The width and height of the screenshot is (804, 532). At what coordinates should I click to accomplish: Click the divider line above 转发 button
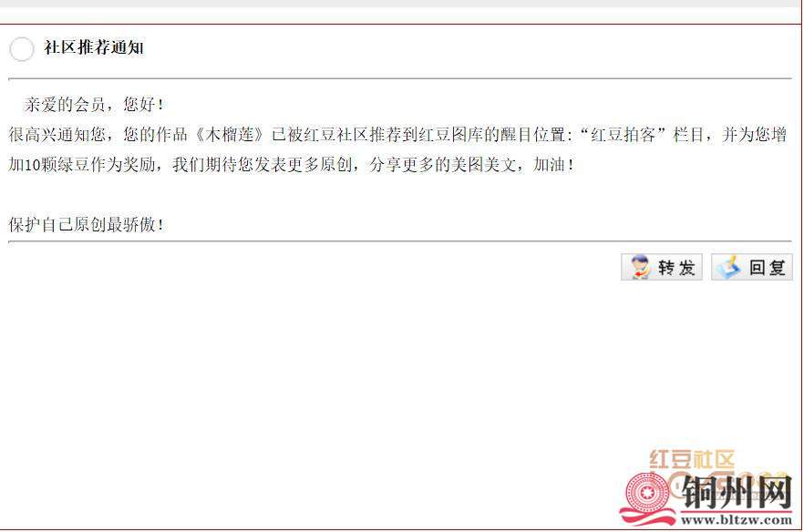coord(400,240)
